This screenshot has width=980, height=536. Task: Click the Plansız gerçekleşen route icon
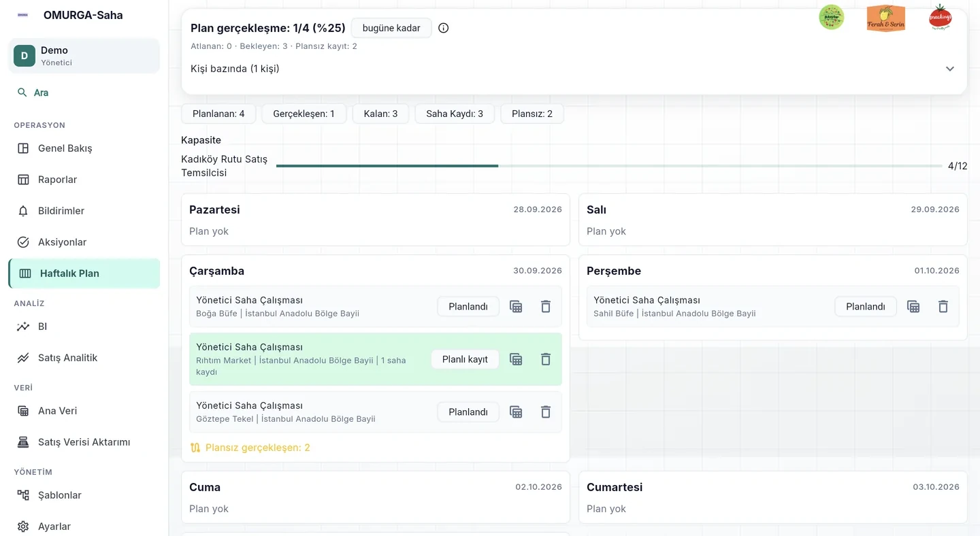point(195,448)
